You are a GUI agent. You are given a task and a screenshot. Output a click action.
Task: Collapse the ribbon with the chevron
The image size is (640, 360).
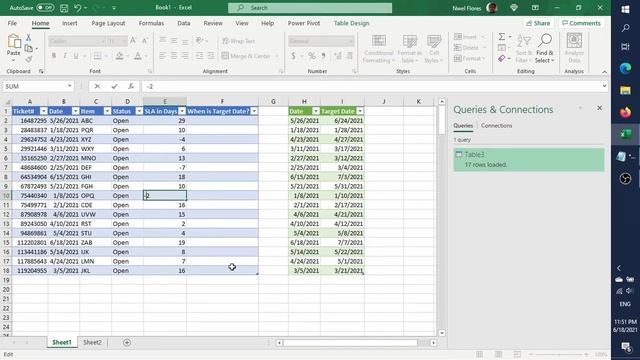(604, 72)
